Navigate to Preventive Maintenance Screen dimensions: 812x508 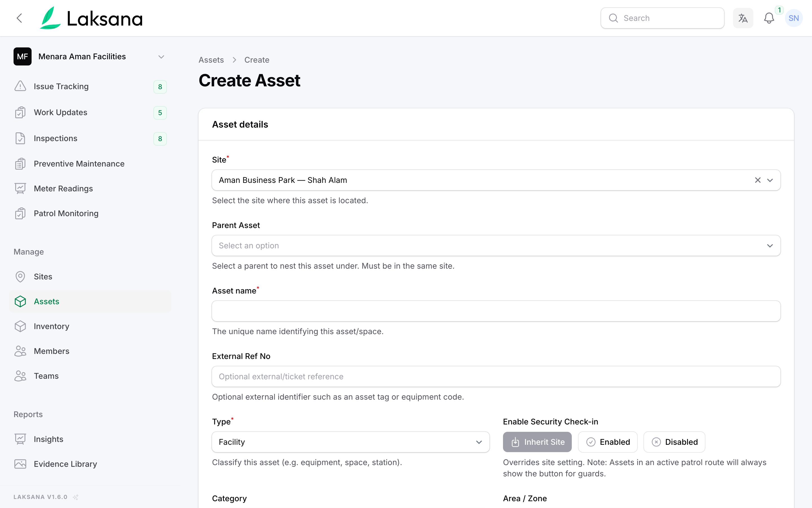pos(90,164)
